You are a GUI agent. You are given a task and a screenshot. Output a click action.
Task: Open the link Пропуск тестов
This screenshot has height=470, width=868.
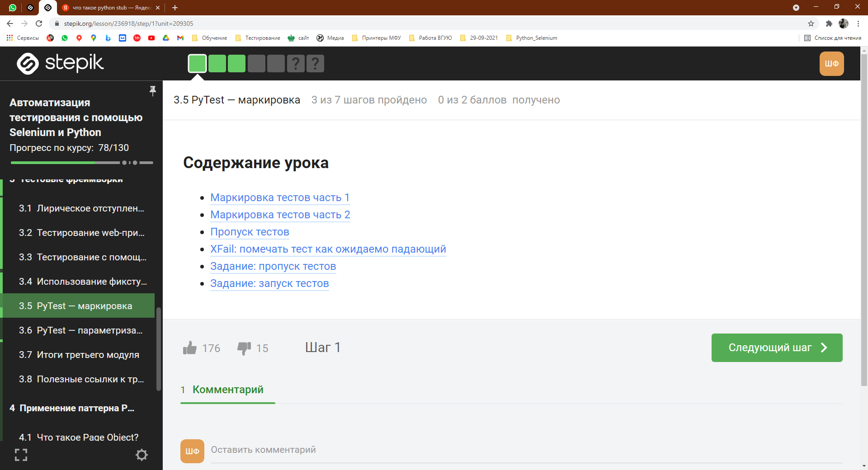click(x=249, y=232)
